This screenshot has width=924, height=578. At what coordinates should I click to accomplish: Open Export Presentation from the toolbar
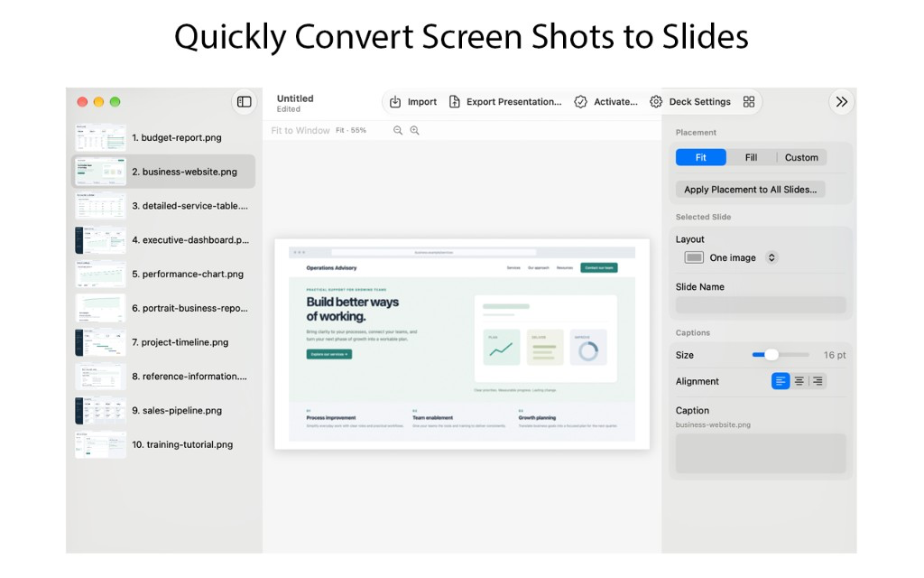505,101
